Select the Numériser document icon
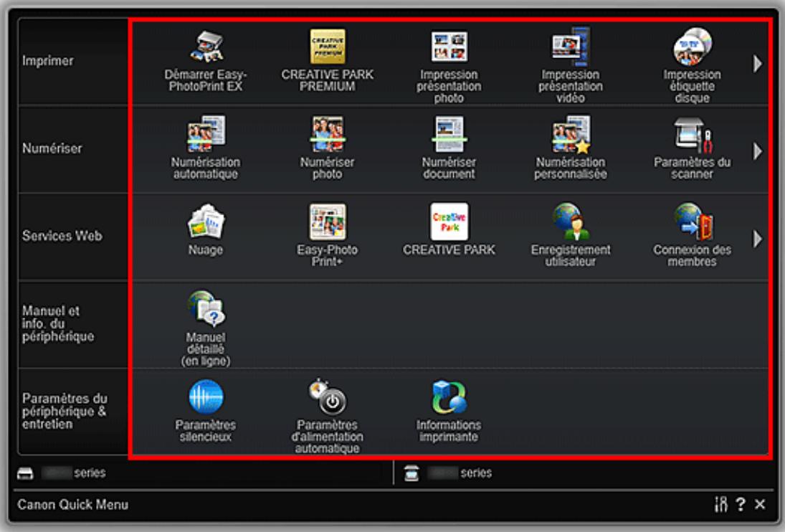 tap(449, 133)
